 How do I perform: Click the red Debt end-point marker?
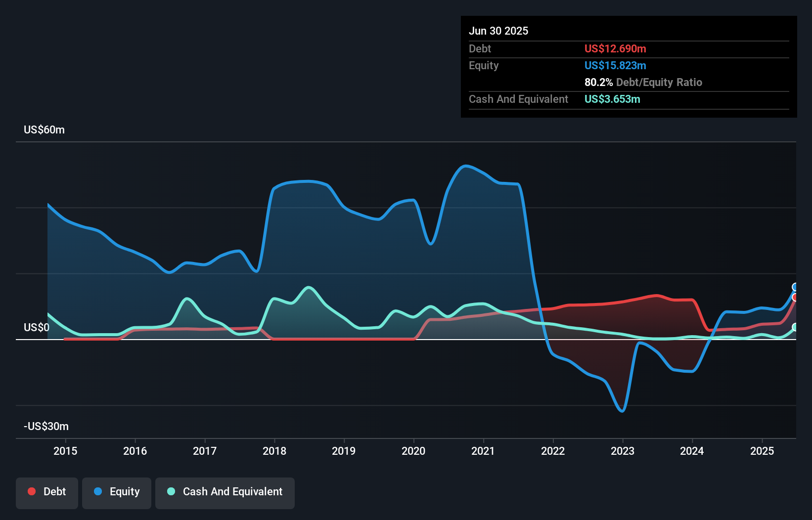[795, 297]
